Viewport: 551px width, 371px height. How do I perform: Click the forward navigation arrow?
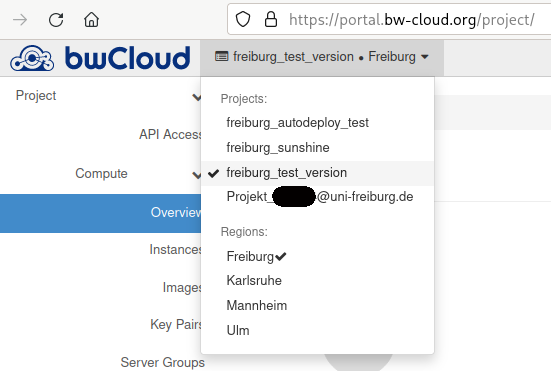[20, 20]
